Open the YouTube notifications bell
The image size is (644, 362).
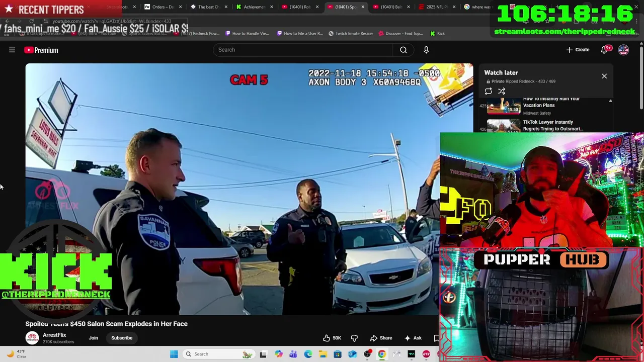604,50
